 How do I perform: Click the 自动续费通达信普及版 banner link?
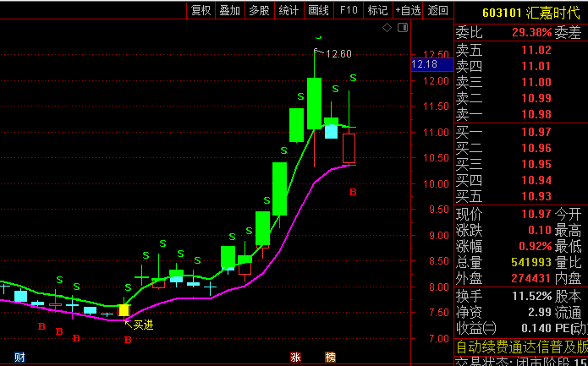pos(522,347)
